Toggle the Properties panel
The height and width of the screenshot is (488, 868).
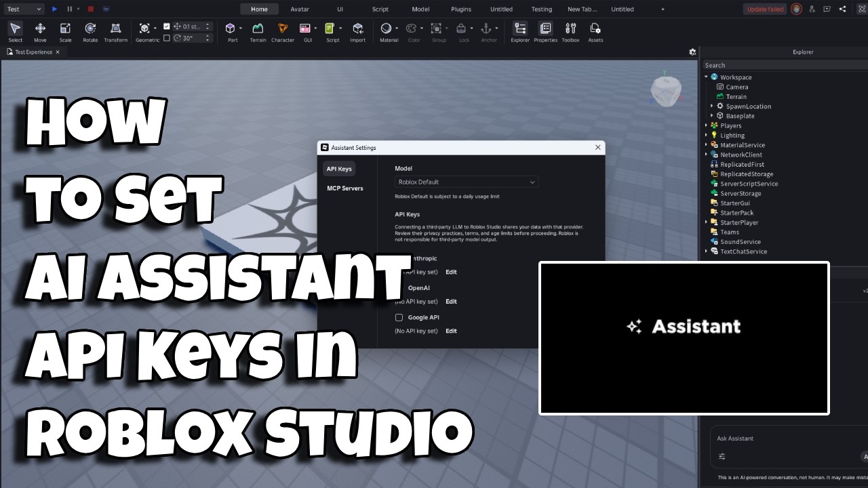(545, 31)
